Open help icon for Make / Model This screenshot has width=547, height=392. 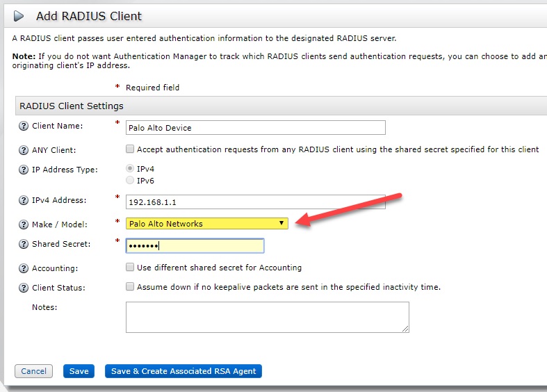[24, 224]
